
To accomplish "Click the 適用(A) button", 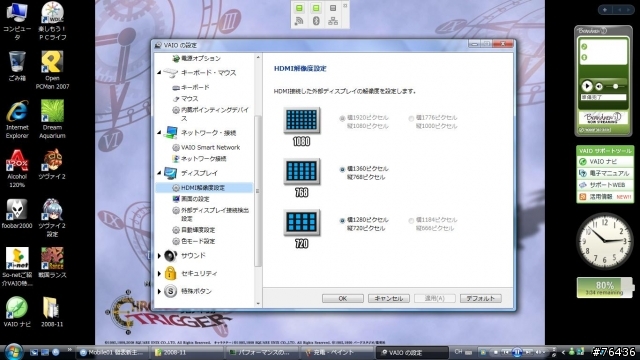I will click(x=435, y=298).
